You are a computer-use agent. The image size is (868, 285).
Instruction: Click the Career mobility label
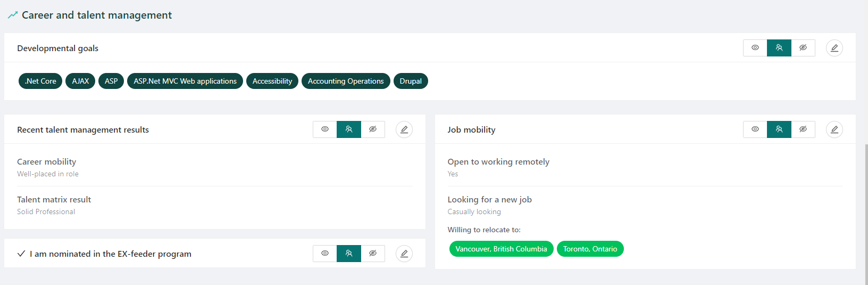(46, 161)
